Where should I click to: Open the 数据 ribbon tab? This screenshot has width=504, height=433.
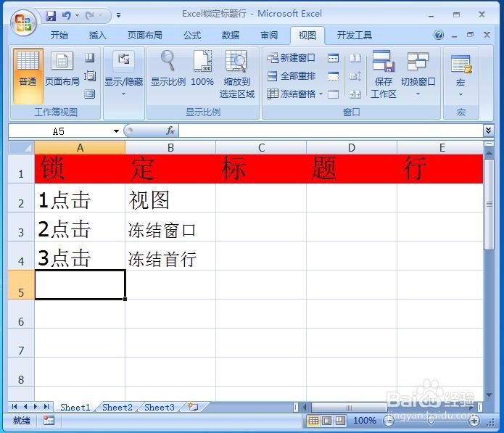(x=231, y=35)
